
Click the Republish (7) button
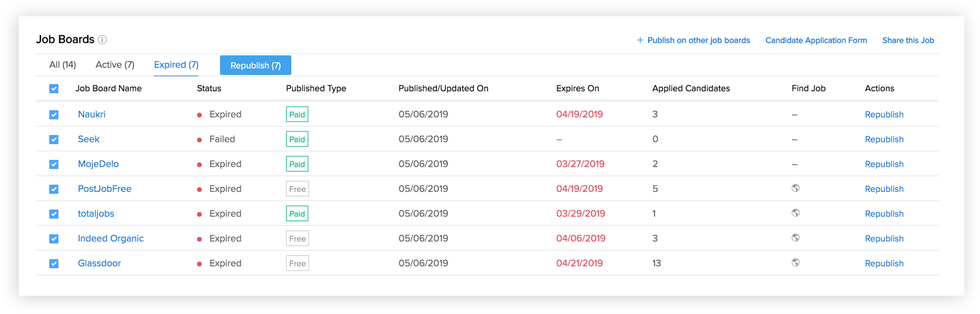256,65
